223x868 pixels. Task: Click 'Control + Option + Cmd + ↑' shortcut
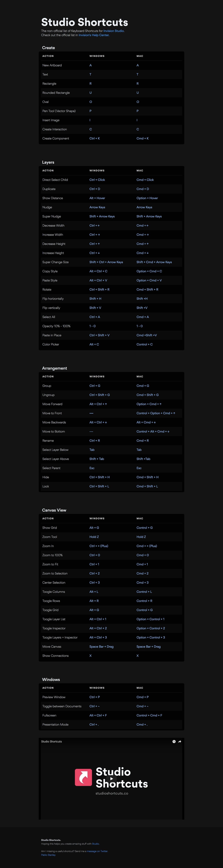pyautogui.click(x=156, y=413)
